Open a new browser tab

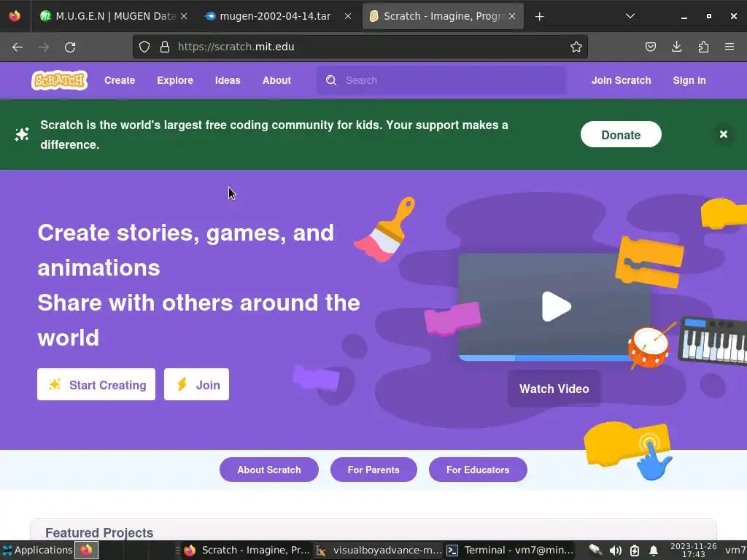coord(539,17)
